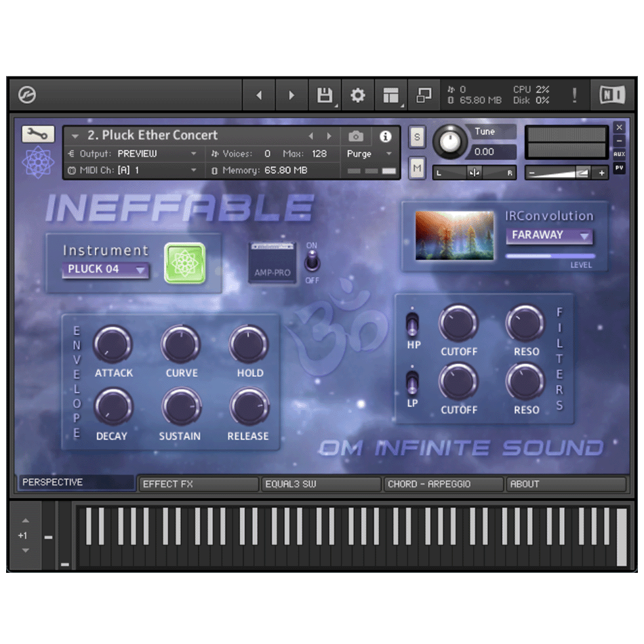Switch to the ABOUT tab
Screen dimensions: 644x644
565,484
